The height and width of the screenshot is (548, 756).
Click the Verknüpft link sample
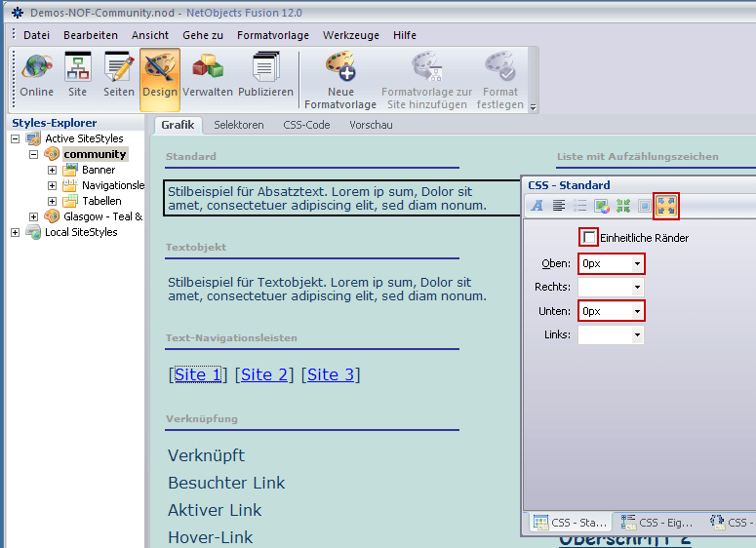point(207,455)
